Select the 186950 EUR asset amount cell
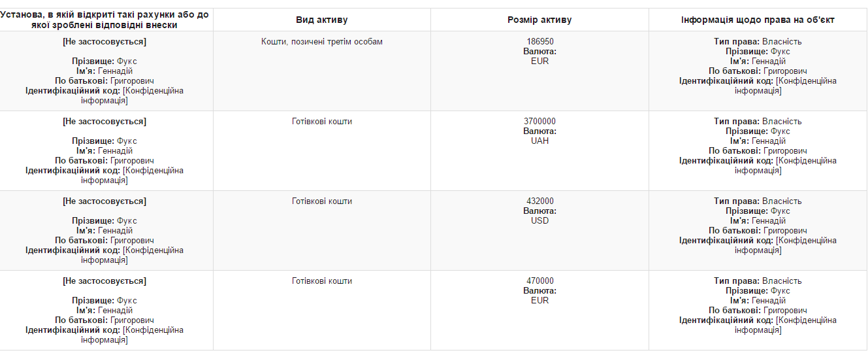The width and height of the screenshot is (868, 359). click(x=539, y=51)
